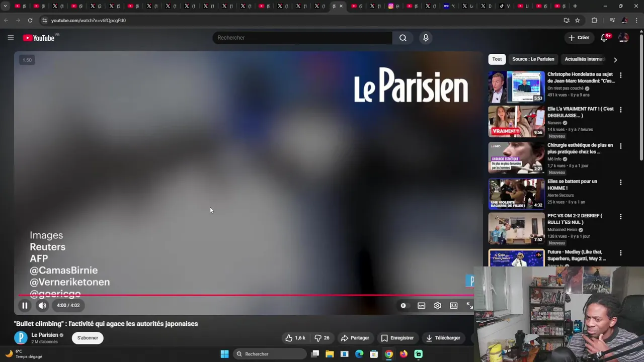
Task: Open Elle L'a VRAIMENT FAIT thumbnail
Action: click(x=516, y=122)
